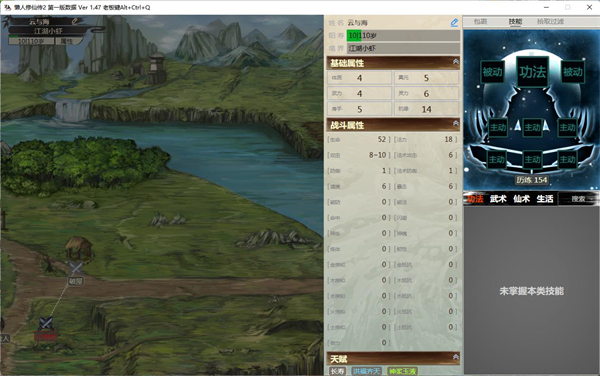
Task: Click the pencil icon beside map name 云与海
Action: (75, 21)
